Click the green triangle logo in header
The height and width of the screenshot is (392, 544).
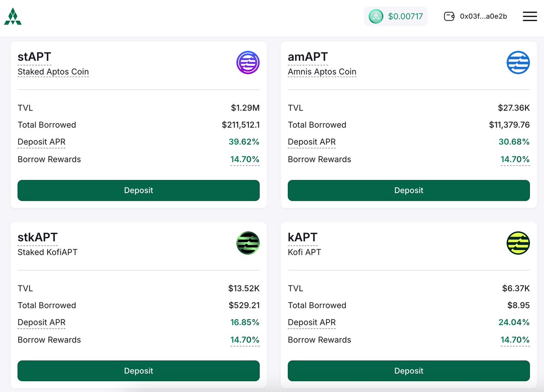tap(13, 17)
